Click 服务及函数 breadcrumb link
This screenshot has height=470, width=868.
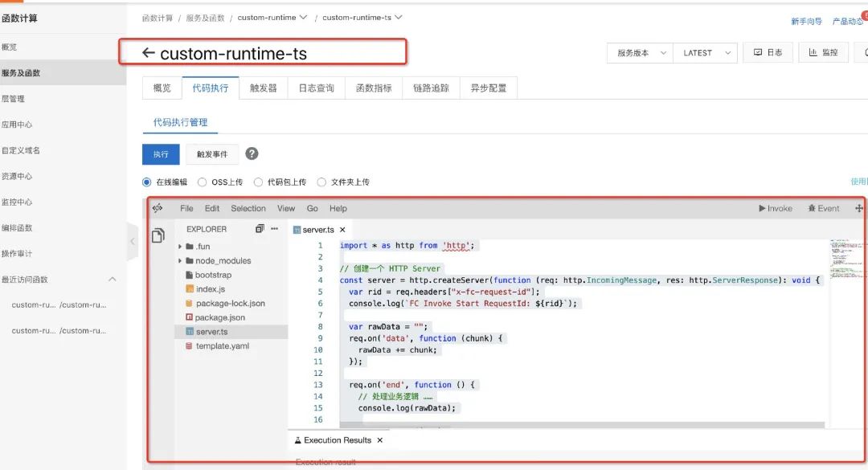206,18
